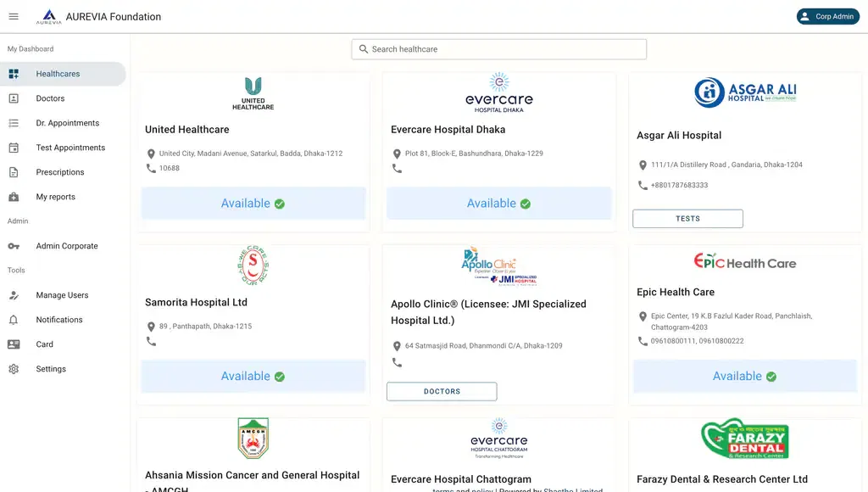This screenshot has width=868, height=492.
Task: Click the Test Appointments calendar icon
Action: tap(14, 148)
